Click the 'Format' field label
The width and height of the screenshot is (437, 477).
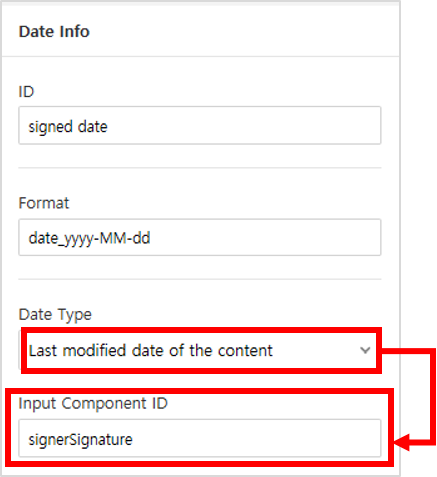(x=44, y=203)
